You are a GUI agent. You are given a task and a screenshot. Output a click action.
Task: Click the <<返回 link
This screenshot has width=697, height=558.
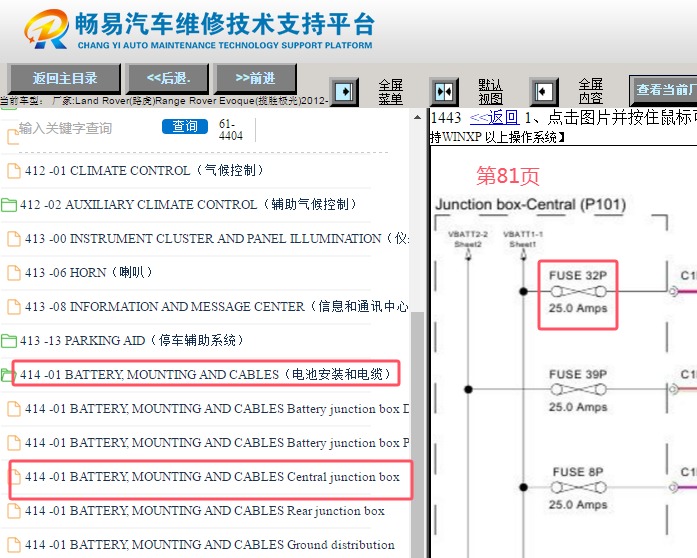494,117
